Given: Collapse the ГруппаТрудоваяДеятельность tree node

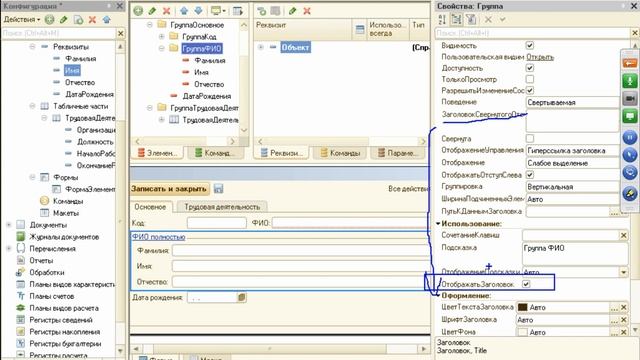Looking at the screenshot, I should [x=150, y=108].
